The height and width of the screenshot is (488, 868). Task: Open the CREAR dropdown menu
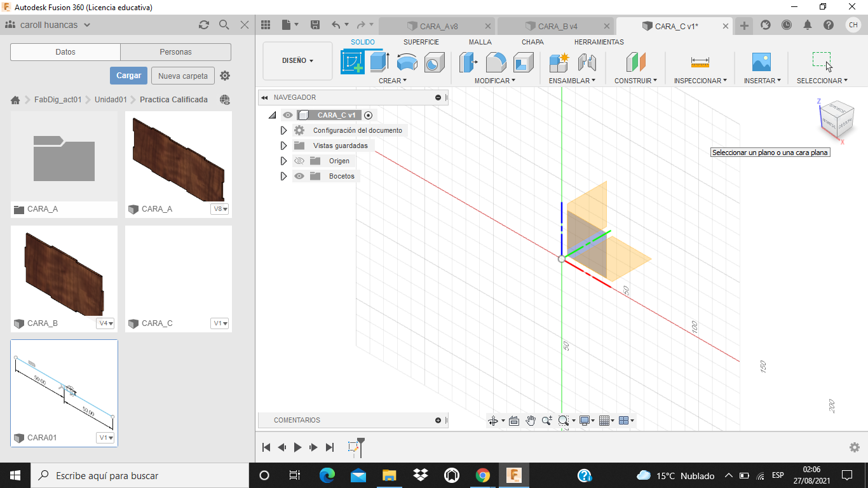393,81
